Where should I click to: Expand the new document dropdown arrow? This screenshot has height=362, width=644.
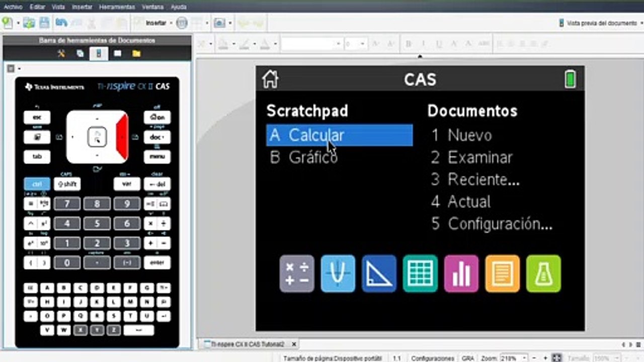[18, 23]
